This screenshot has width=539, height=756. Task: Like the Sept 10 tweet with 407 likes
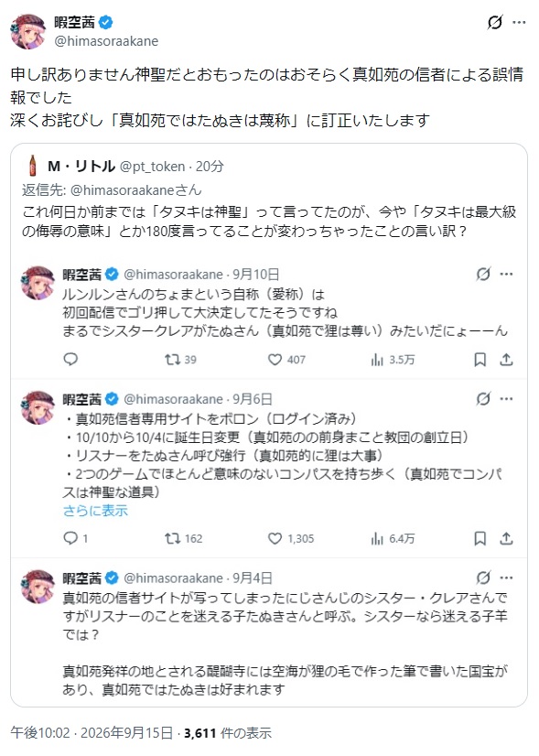(x=286, y=360)
